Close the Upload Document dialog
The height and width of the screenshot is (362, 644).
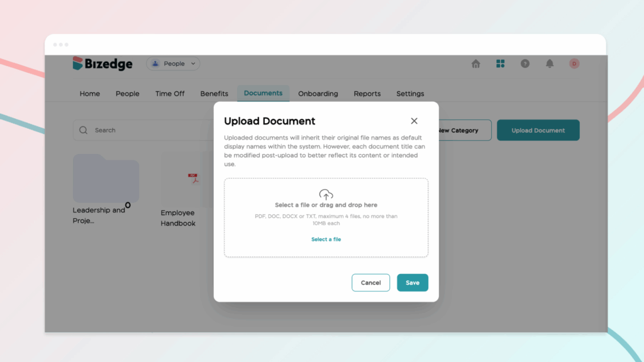[x=414, y=121]
